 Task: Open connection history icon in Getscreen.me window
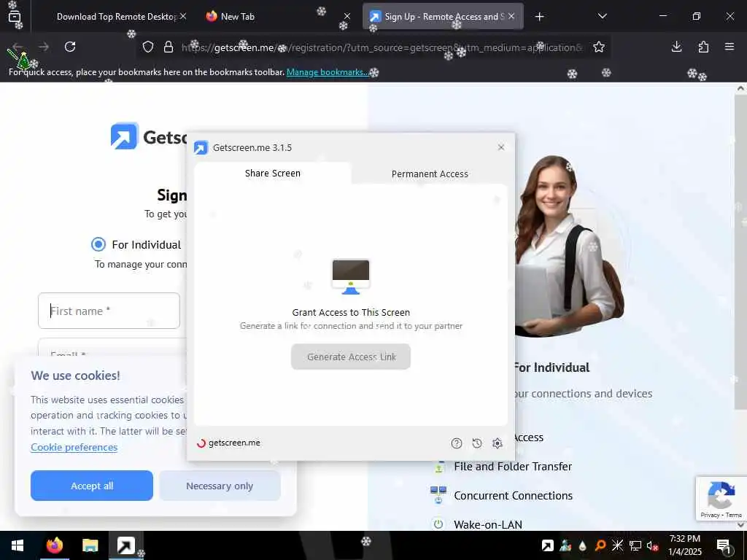tap(477, 443)
